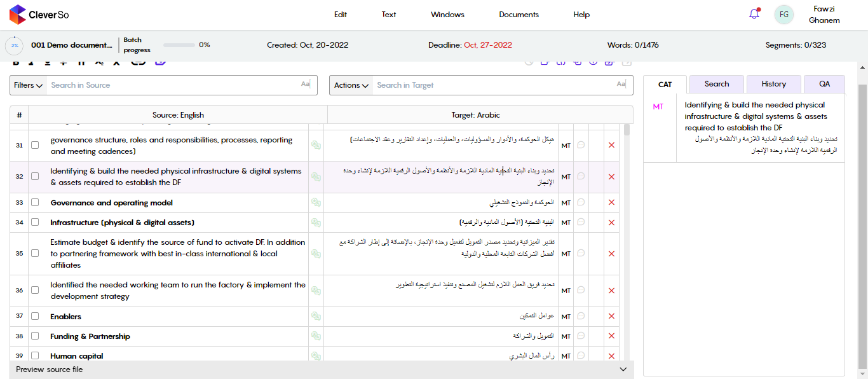Toggle match case Aa in Search in Source
868x379 pixels.
click(305, 84)
